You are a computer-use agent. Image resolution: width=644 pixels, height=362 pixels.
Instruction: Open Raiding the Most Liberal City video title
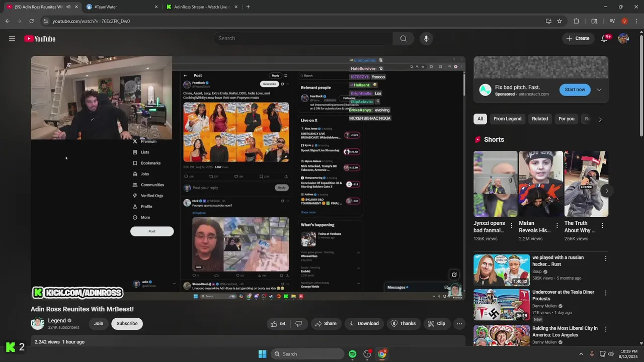pos(565,331)
